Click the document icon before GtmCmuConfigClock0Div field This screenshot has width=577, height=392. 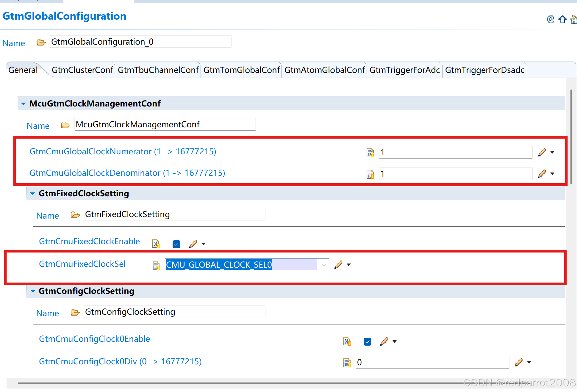[347, 363]
